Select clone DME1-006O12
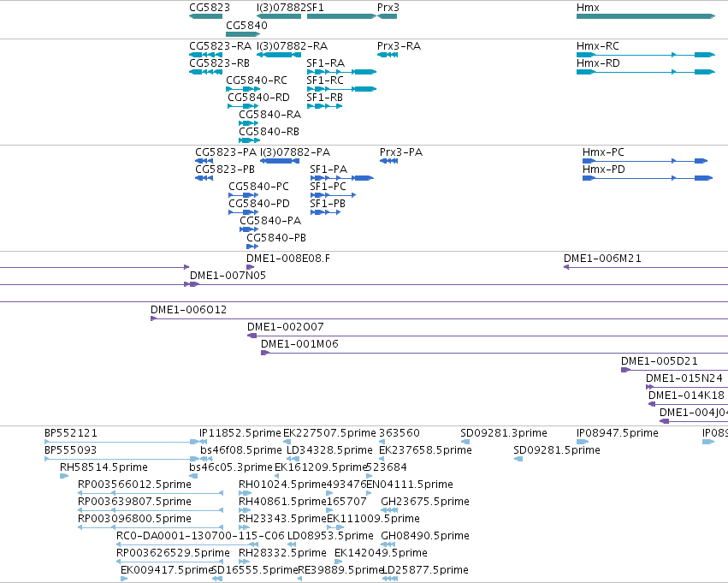This screenshot has width=728, height=583. [439, 318]
